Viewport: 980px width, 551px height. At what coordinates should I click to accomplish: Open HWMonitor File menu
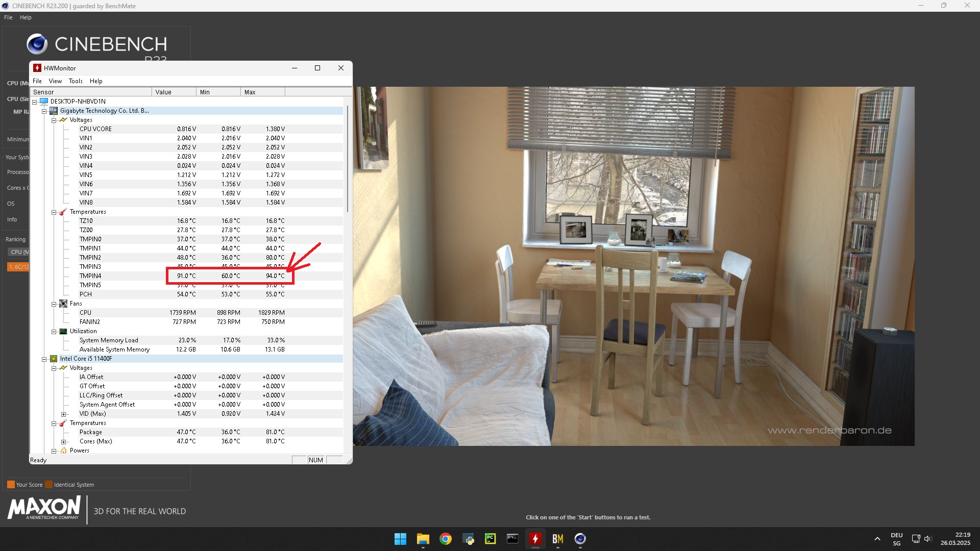37,81
